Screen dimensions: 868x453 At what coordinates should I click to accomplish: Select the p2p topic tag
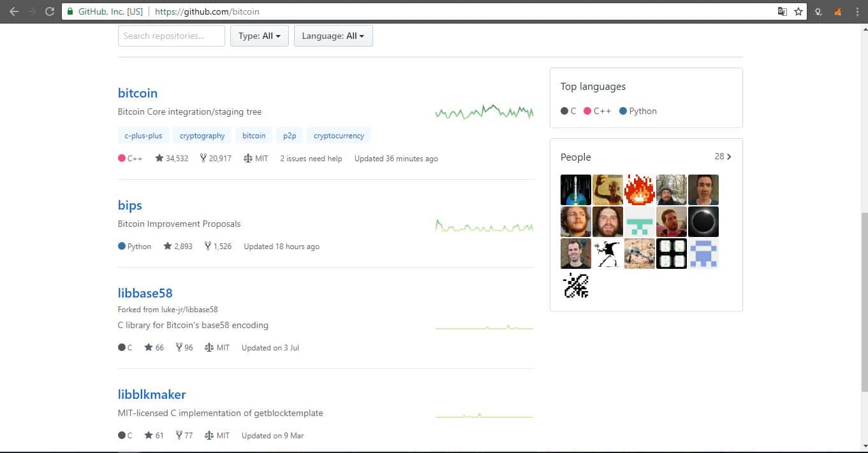pyautogui.click(x=290, y=136)
